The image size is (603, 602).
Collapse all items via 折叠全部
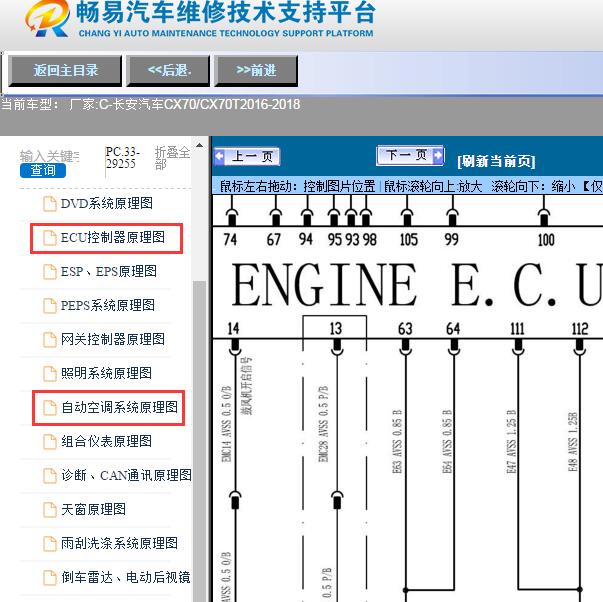pyautogui.click(x=172, y=158)
